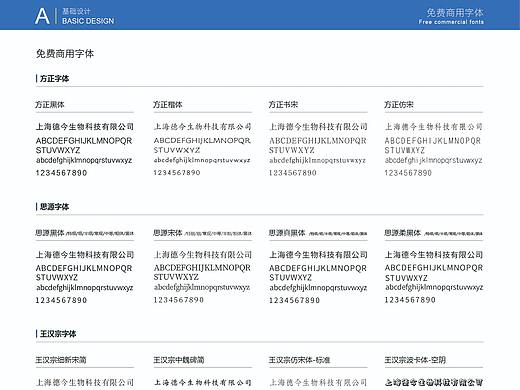Click the 思源宋体 font name
This screenshot has width=520, height=390.
tap(168, 233)
